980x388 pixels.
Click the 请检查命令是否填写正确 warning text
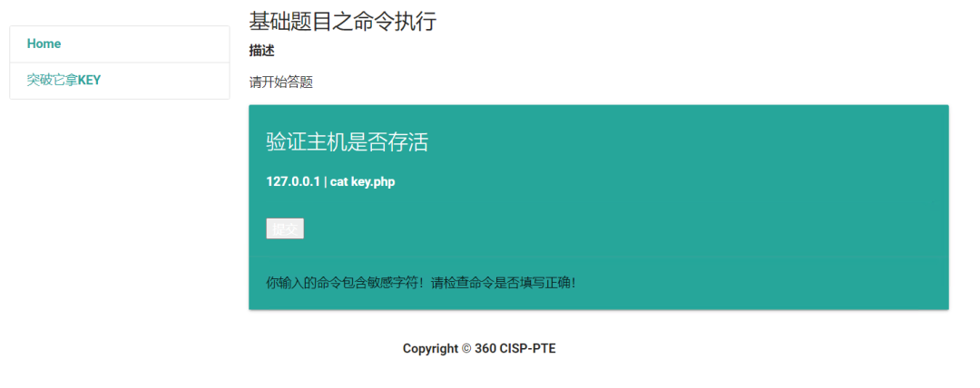click(x=503, y=283)
